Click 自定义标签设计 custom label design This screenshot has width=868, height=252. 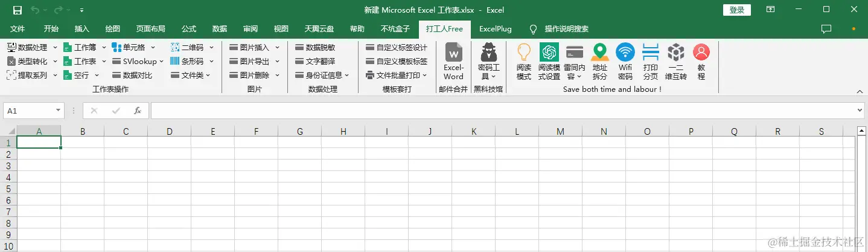point(397,47)
